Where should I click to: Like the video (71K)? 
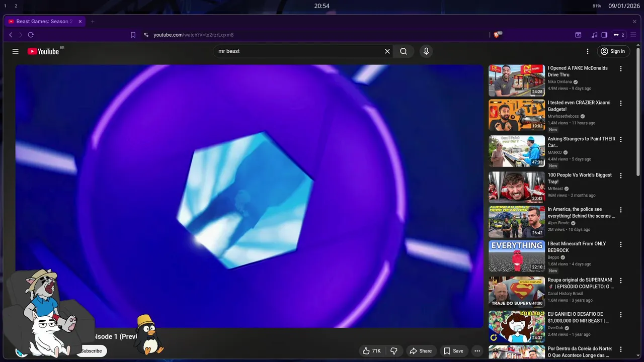(x=372, y=351)
